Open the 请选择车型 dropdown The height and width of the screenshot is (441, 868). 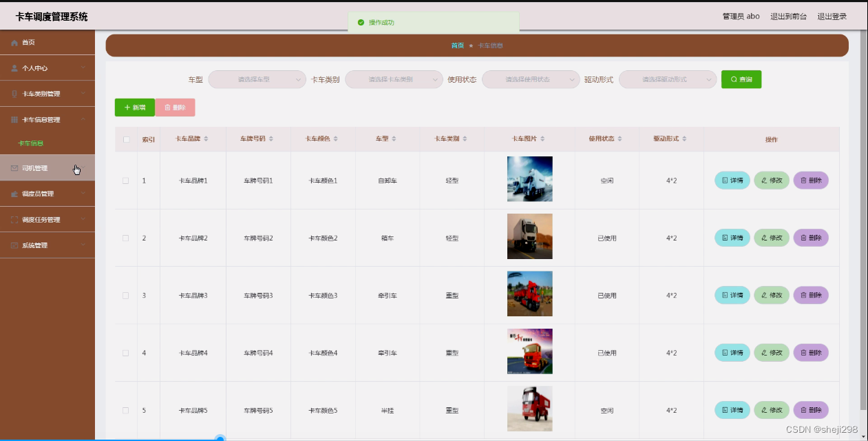(x=256, y=79)
